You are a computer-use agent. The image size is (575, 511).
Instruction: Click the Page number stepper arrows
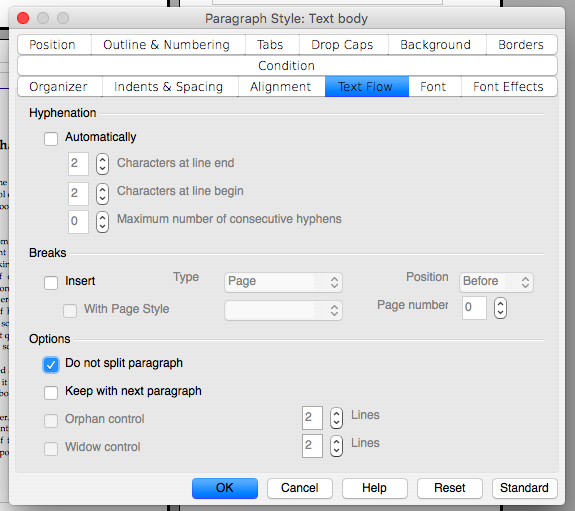point(500,307)
